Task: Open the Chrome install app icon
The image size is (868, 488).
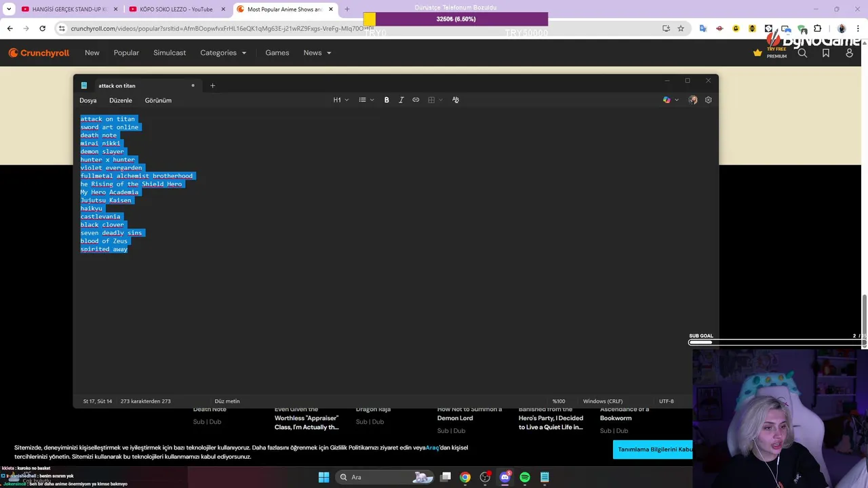Action: point(666,28)
